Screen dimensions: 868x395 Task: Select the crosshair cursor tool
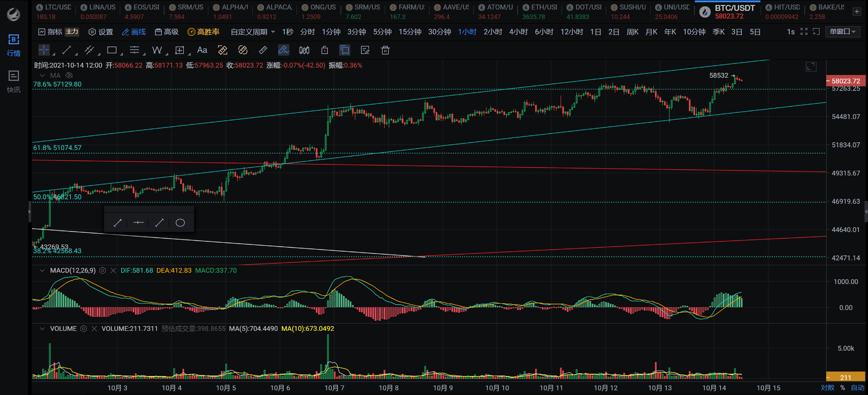click(x=44, y=50)
